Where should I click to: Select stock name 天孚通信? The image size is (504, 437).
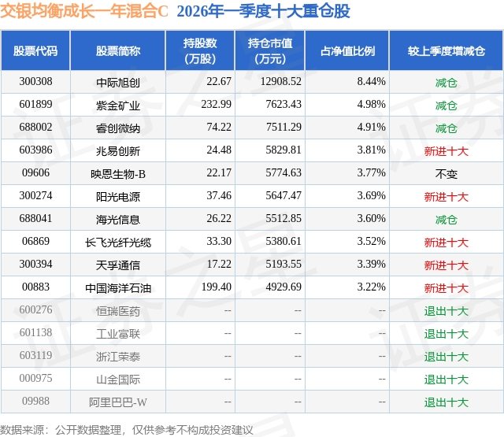[118, 265]
